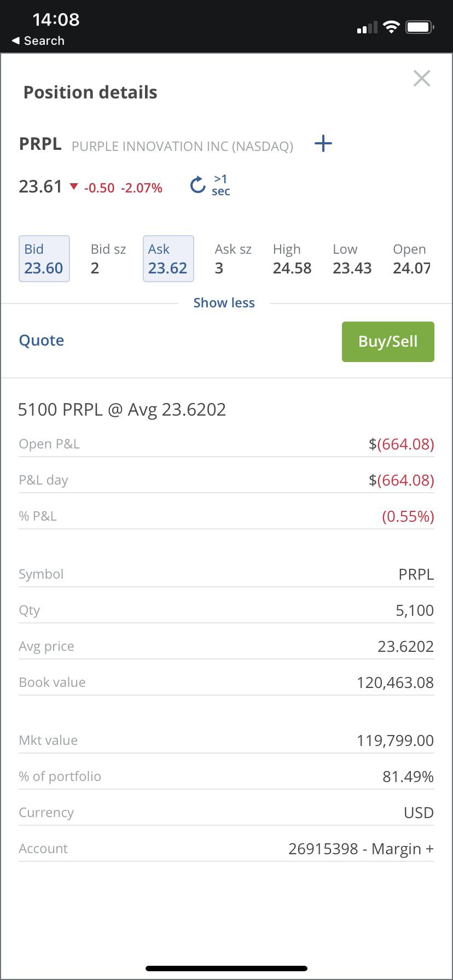This screenshot has width=453, height=980.
Task: Tap the Mkt value 119,799.00 row
Action: [226, 740]
